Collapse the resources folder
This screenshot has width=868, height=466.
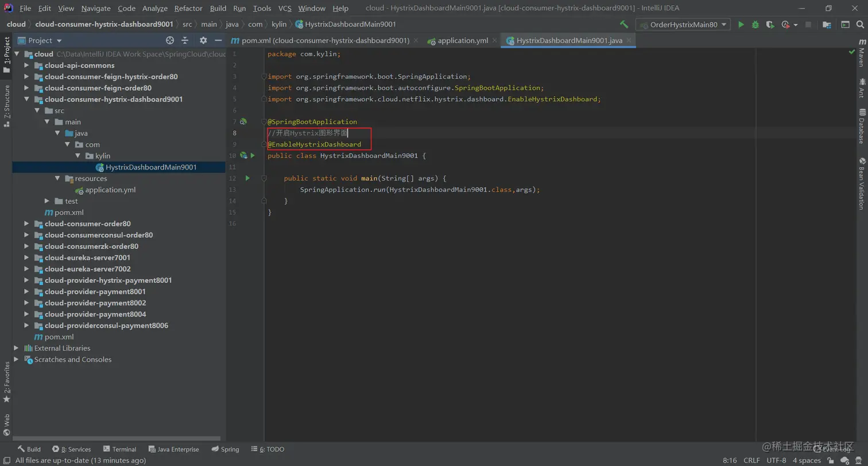(57, 179)
